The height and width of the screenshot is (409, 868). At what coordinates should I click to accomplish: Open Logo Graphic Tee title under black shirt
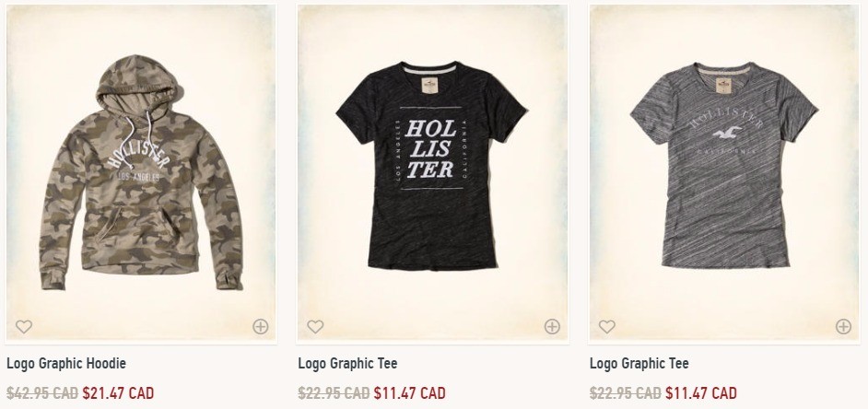click(x=348, y=364)
